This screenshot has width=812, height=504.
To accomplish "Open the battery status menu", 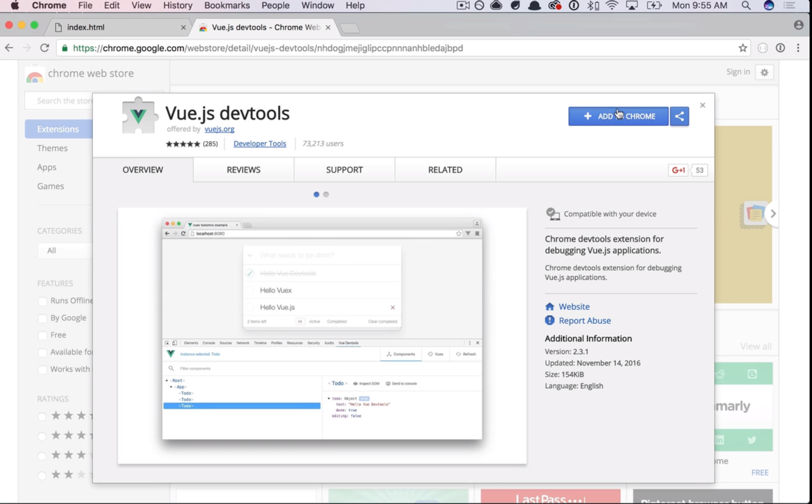I will [654, 5].
